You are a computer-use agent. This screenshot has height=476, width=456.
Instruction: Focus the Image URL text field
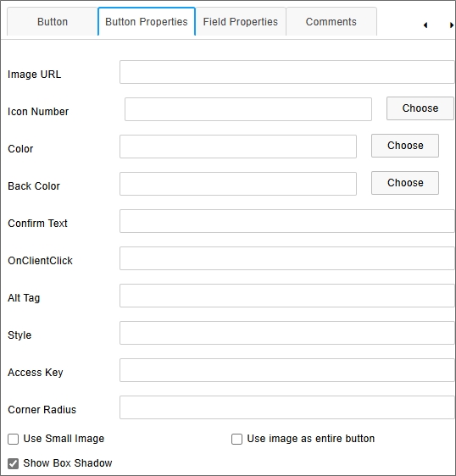(x=287, y=72)
